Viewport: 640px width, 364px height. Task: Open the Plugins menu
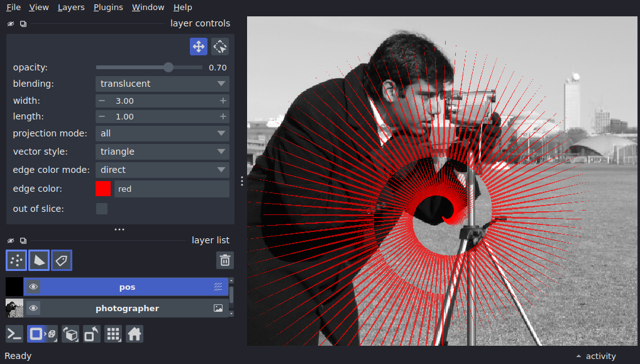click(108, 8)
